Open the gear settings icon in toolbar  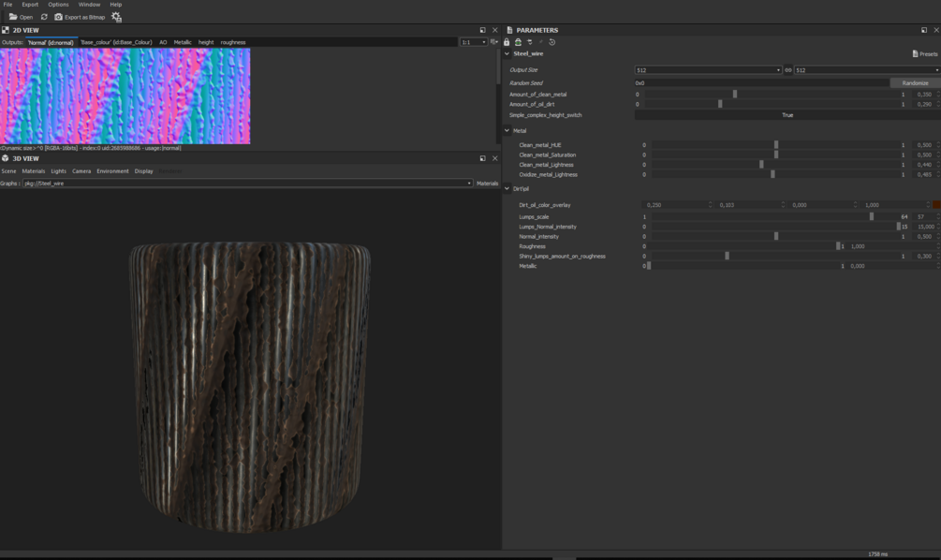[x=116, y=17]
